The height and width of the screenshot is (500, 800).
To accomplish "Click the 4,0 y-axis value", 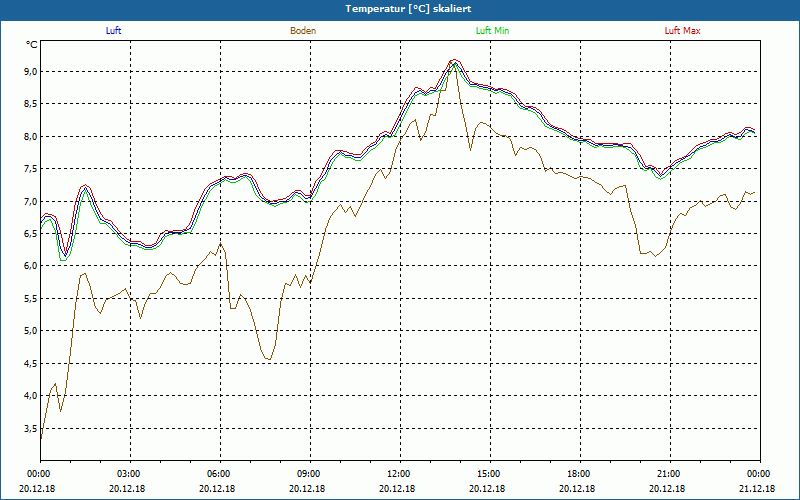I will tap(32, 396).
